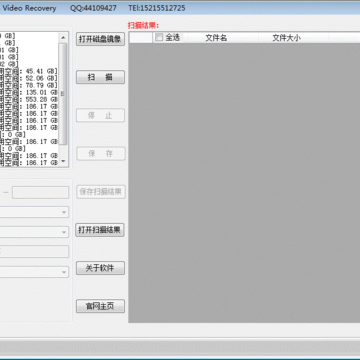360x360 pixels.
Task: Click the greyed-out 保存 button
Action: 100,154
